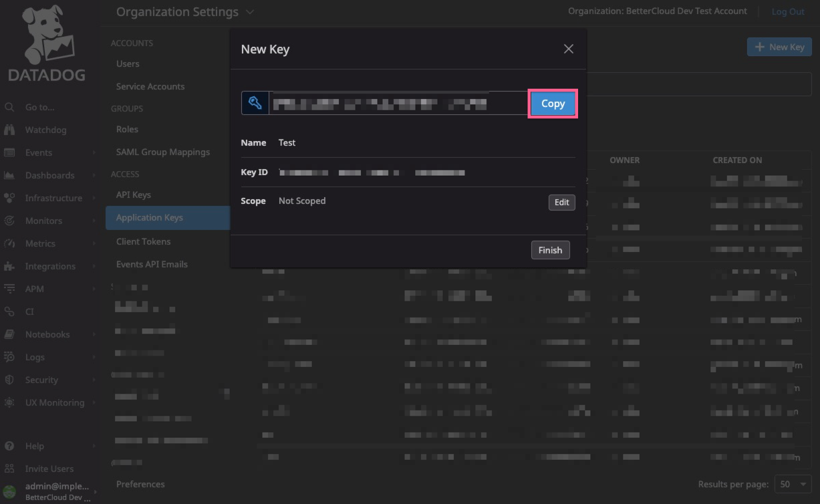
Task: Click inside the application key value field
Action: pos(394,104)
